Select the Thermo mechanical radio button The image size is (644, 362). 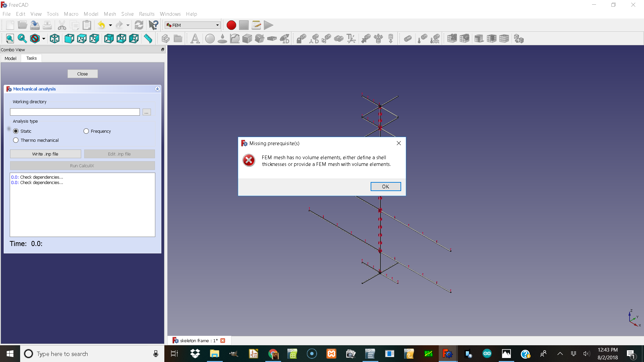coord(16,140)
